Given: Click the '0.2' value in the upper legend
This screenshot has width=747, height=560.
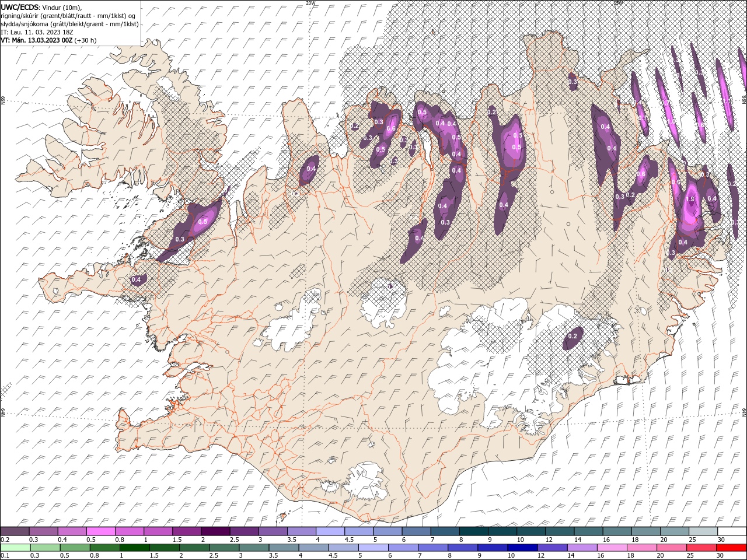Looking at the screenshot, I should (x=5, y=540).
